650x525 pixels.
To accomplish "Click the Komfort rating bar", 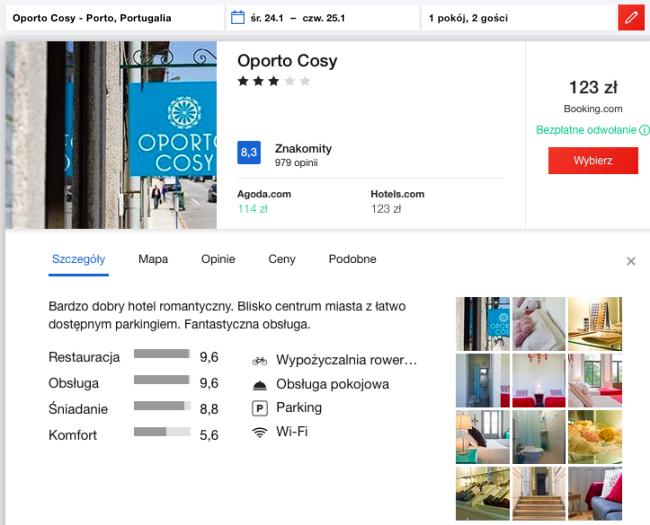I will pyautogui.click(x=162, y=432).
